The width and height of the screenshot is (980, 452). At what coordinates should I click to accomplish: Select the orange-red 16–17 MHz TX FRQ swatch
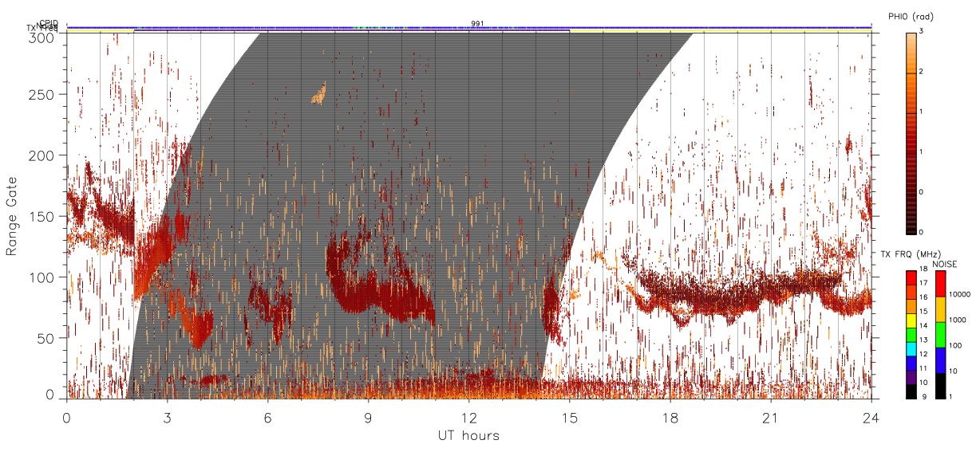pyautogui.click(x=913, y=290)
